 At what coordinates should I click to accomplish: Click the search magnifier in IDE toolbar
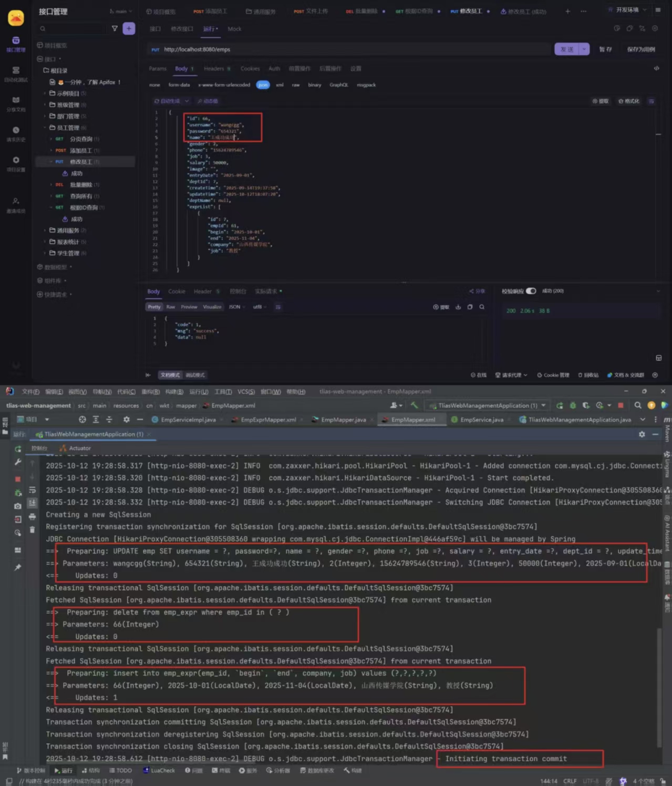coord(637,406)
